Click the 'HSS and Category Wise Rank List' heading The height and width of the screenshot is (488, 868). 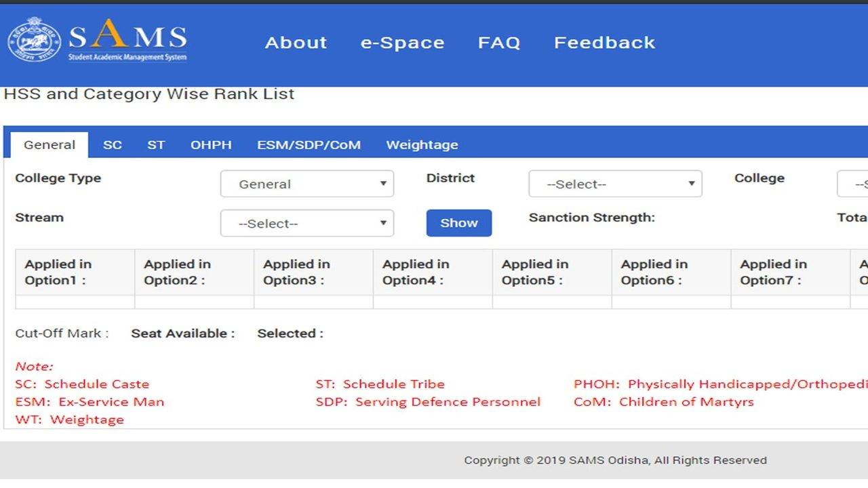[149, 94]
